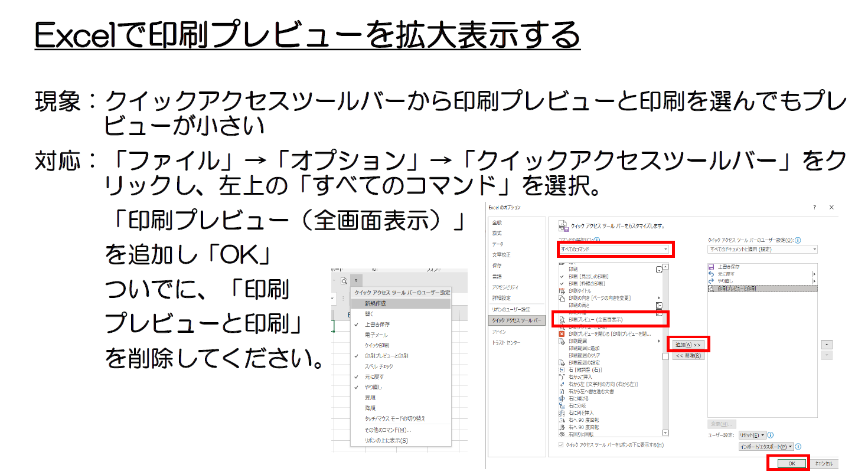This screenshot has width=868, height=475.
Task: Click the move up arrow button beside right list
Action: (827, 344)
